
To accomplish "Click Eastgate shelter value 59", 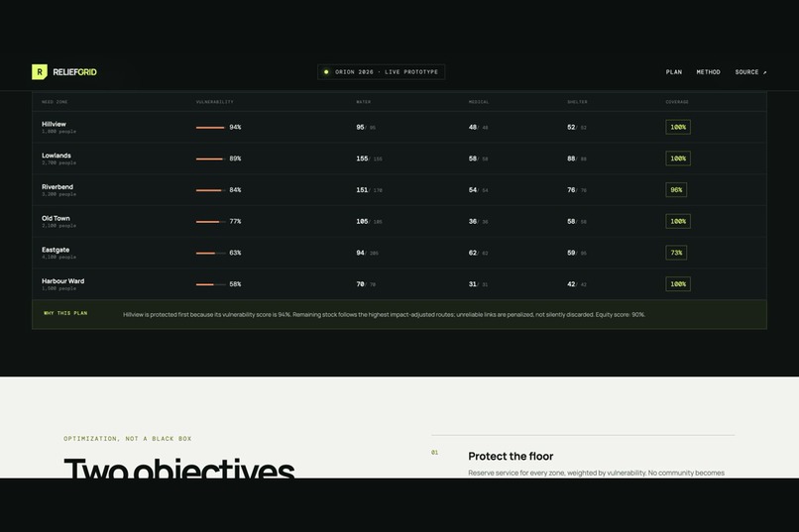I will (571, 253).
